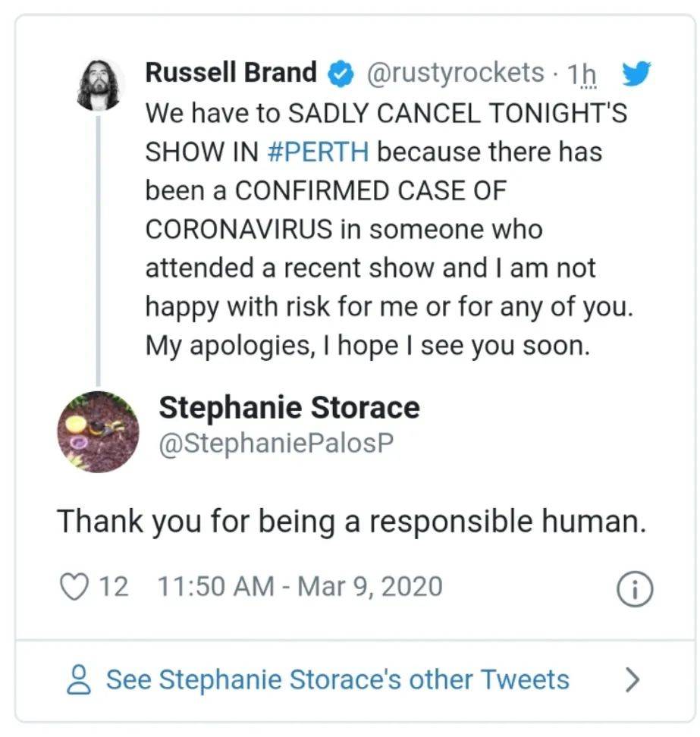Image resolution: width=700 pixels, height=737 pixels.
Task: Click the @rustyrockets handle
Action: (454, 73)
